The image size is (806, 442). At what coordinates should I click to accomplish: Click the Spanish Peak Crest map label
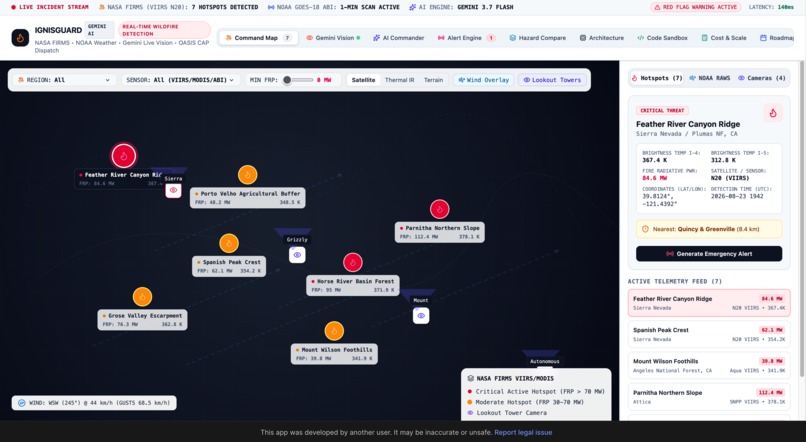pos(229,266)
